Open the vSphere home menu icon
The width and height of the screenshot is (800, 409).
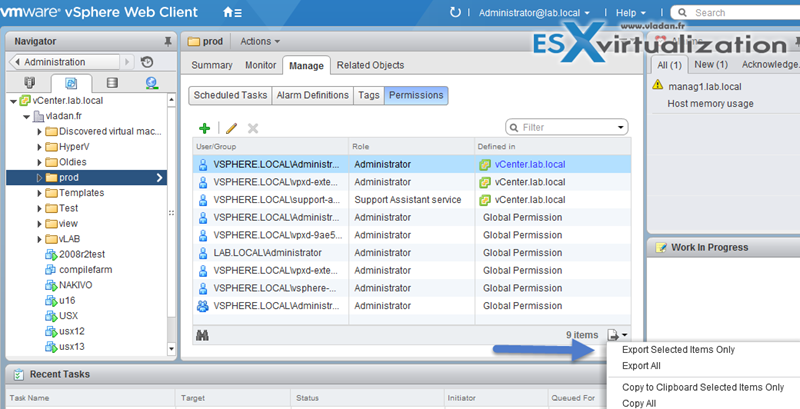tap(233, 13)
